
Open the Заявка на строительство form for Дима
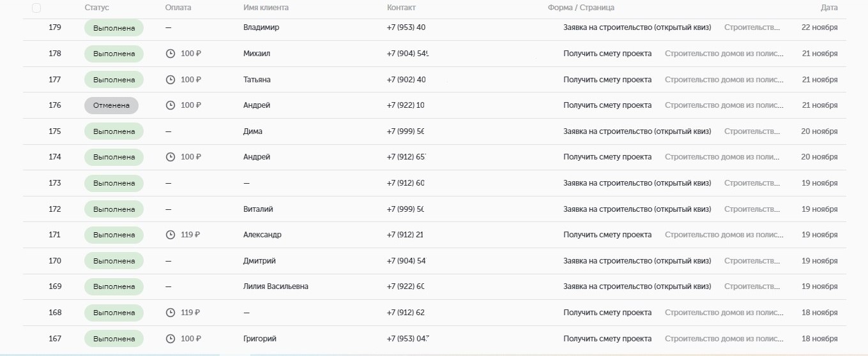pos(636,131)
